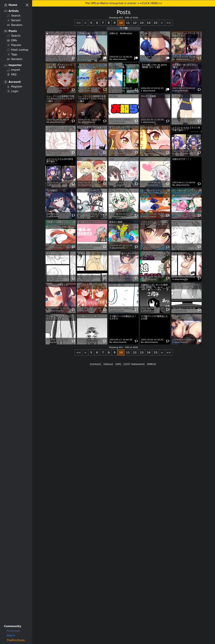The height and width of the screenshot is (644, 215).
Task: Open the [Status] footer link
Action: click(x=108, y=364)
